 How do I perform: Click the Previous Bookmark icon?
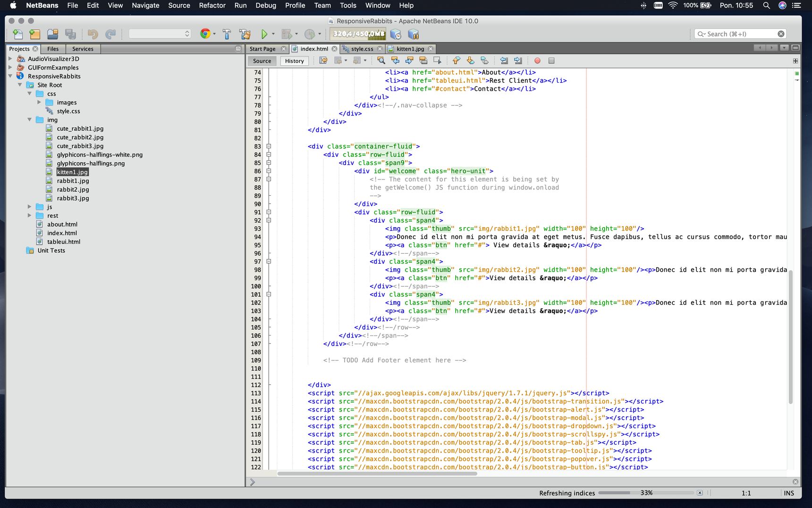pos(456,60)
